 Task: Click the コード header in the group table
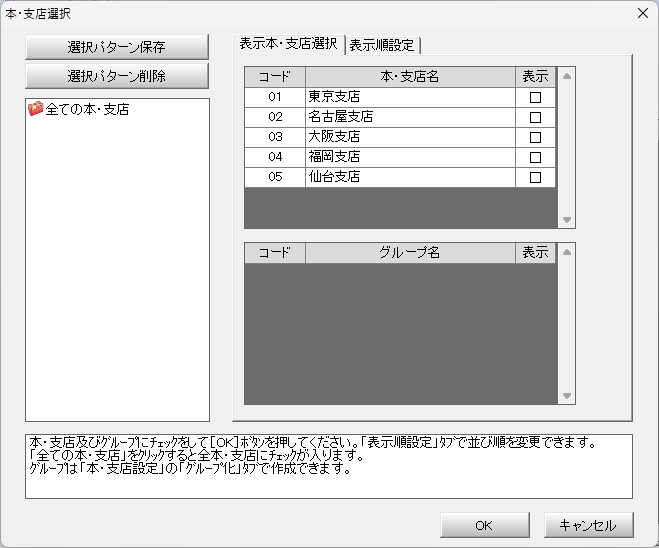[x=275, y=253]
